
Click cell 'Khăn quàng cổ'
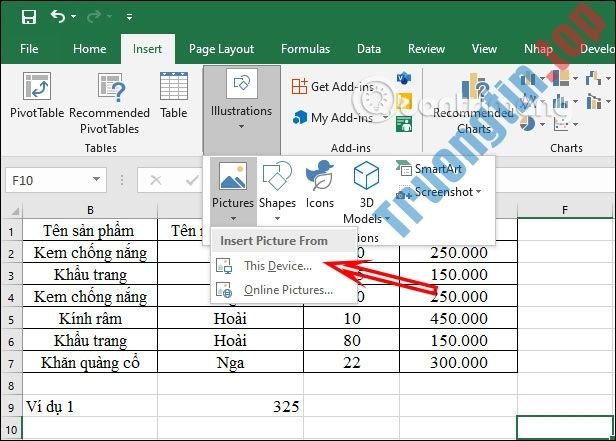click(x=90, y=362)
